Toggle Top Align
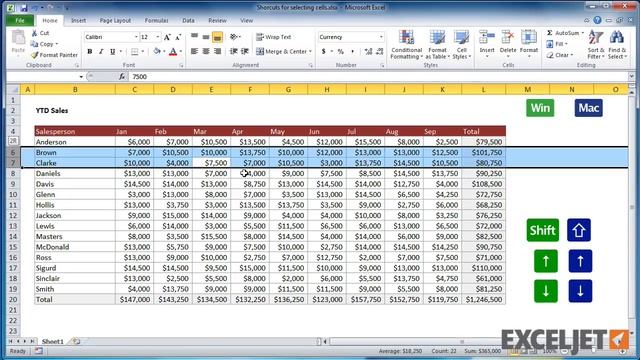Image resolution: width=640 pixels, height=360 pixels. click(x=194, y=37)
